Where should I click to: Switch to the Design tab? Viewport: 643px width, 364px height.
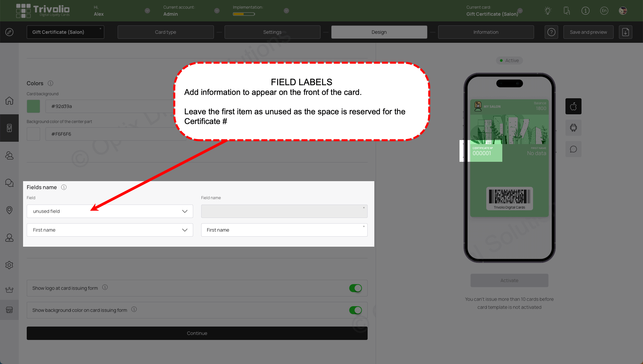coord(379,32)
